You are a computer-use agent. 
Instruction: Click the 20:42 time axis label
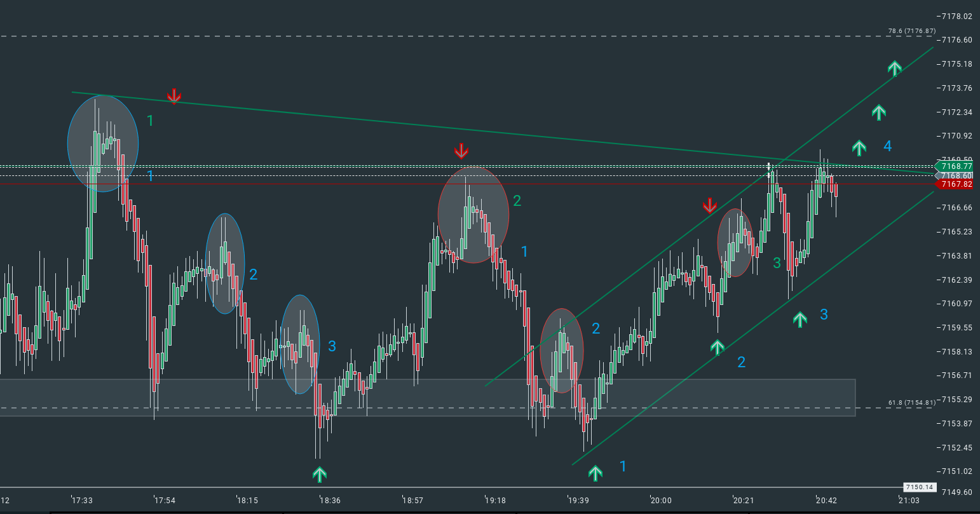pos(826,501)
